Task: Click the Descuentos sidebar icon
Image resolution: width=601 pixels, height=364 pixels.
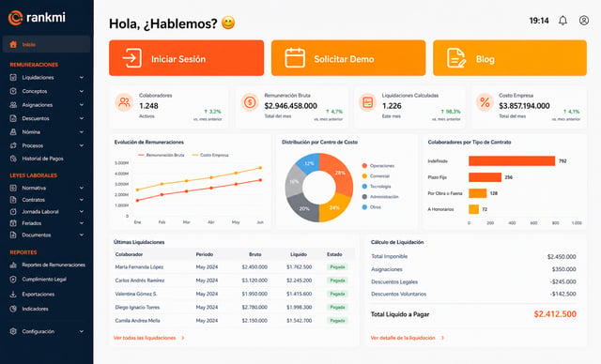Action: point(13,118)
